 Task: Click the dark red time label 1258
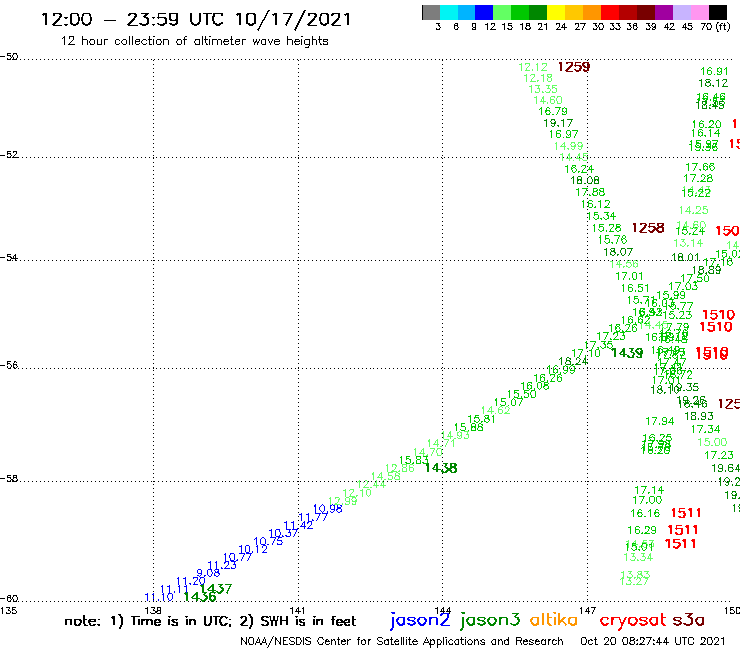[648, 228]
